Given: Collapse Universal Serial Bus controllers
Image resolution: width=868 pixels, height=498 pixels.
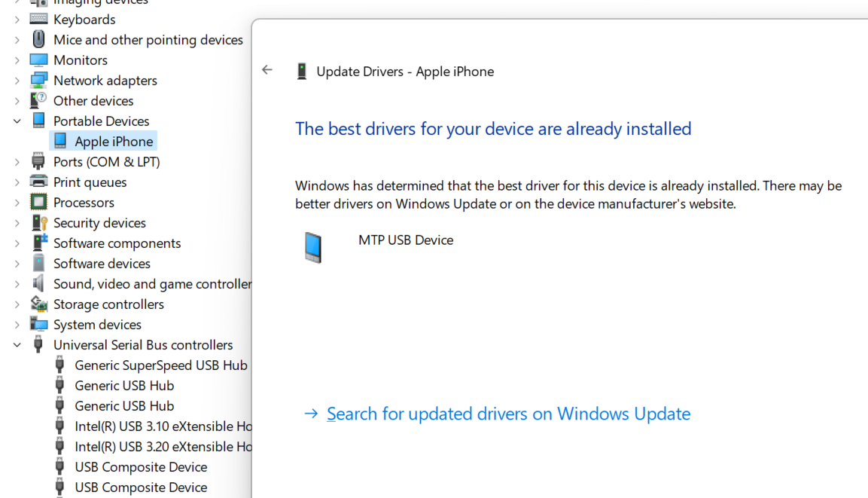Looking at the screenshot, I should [x=17, y=344].
